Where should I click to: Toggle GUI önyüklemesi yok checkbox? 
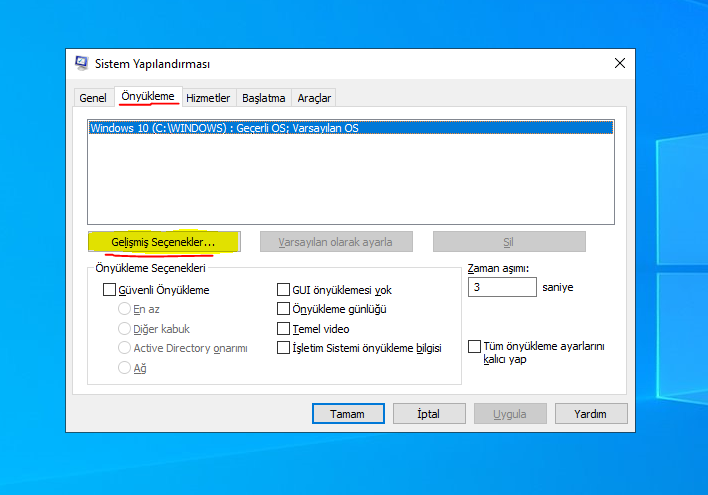tap(283, 290)
